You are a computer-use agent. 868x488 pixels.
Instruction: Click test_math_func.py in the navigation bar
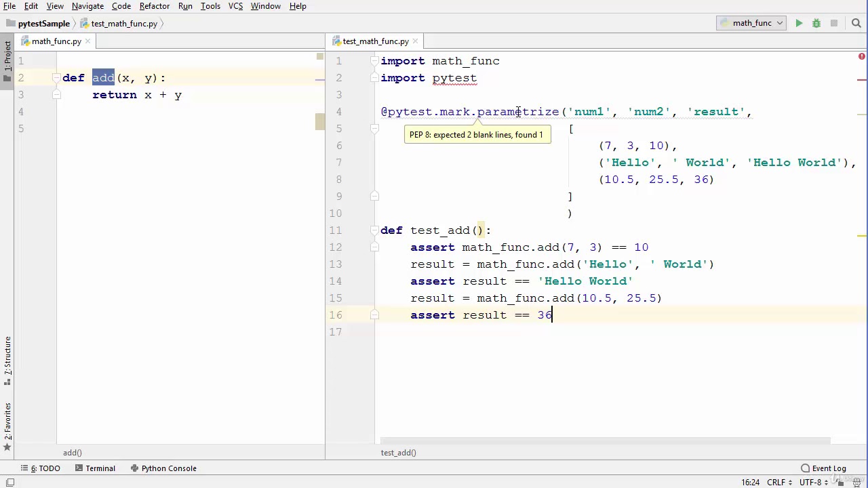pyautogui.click(x=124, y=23)
